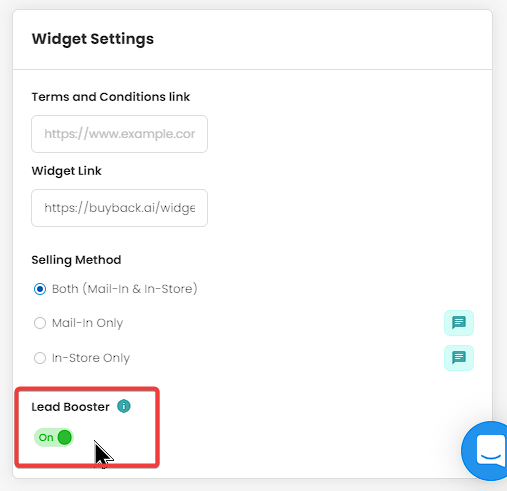
Task: Click the "Mail-In Only" option label text
Action: point(87,323)
